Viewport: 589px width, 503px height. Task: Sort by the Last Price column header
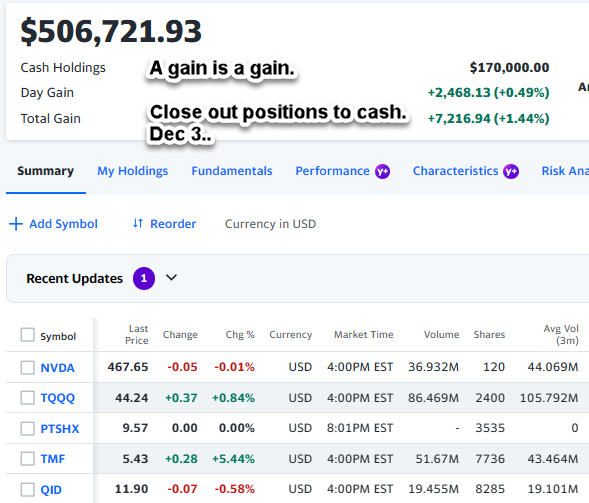coord(137,334)
